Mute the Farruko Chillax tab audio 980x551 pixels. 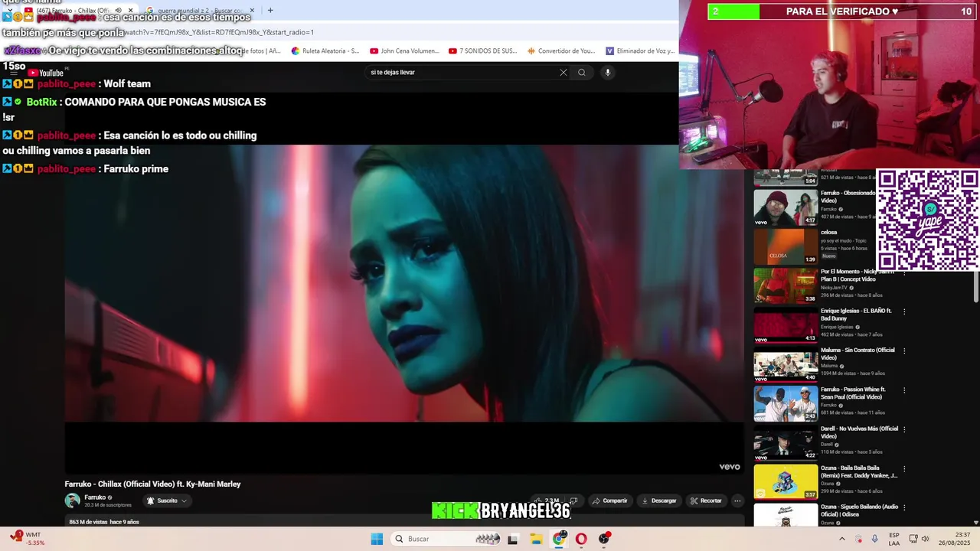[x=118, y=11]
